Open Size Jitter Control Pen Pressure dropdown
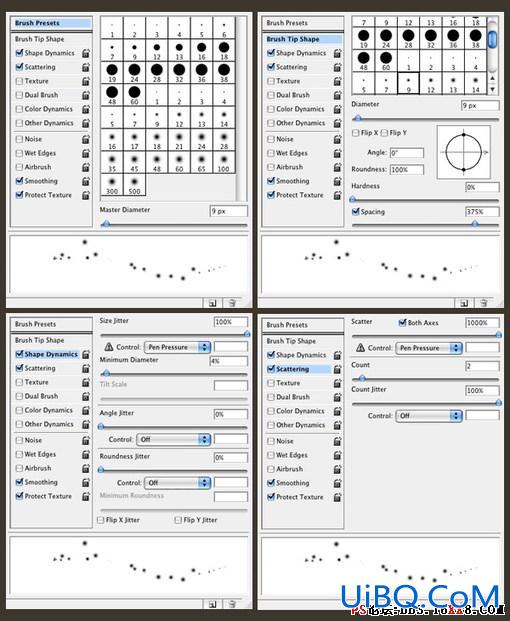This screenshot has width=510, height=621. coord(177,347)
